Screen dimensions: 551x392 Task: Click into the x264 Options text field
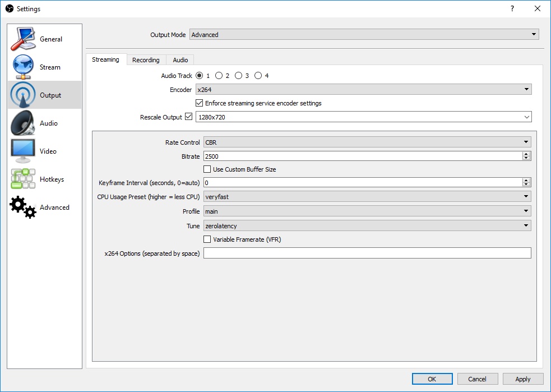[x=367, y=253]
